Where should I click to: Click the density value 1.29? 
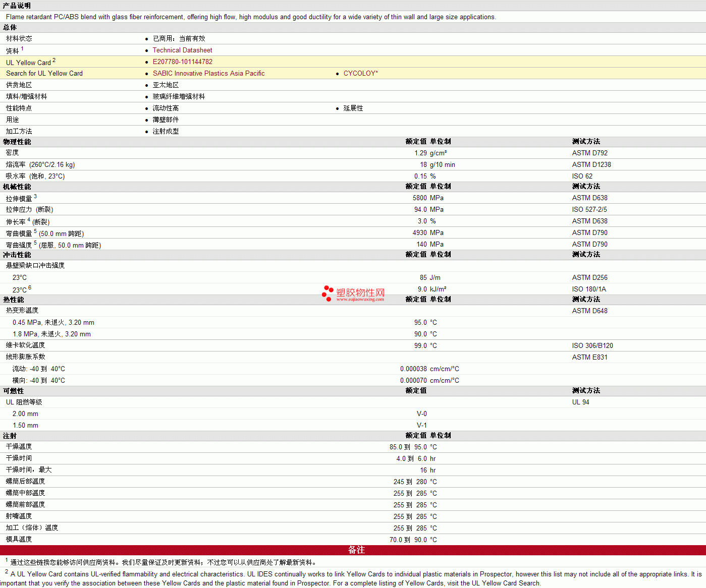point(421,153)
